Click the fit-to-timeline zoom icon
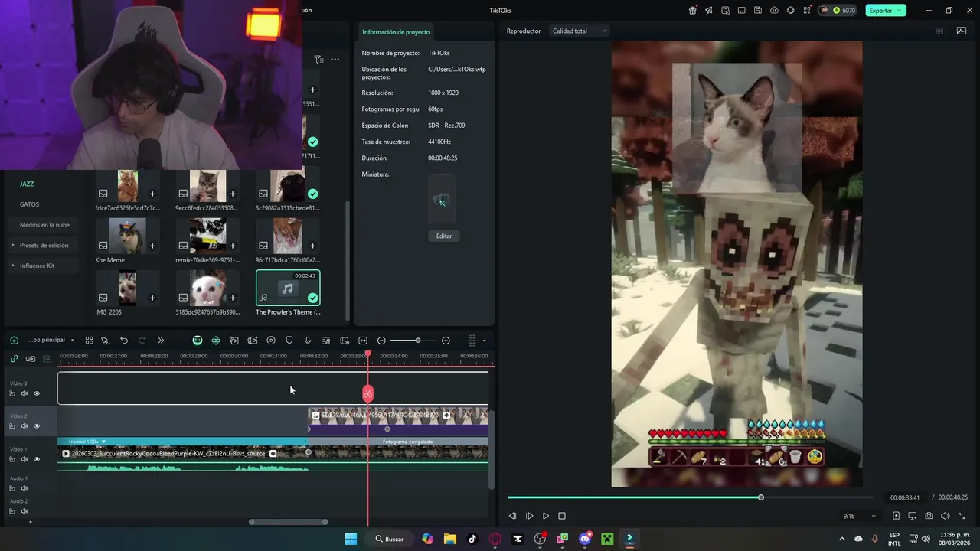Viewport: 980px width, 551px height. click(x=363, y=341)
